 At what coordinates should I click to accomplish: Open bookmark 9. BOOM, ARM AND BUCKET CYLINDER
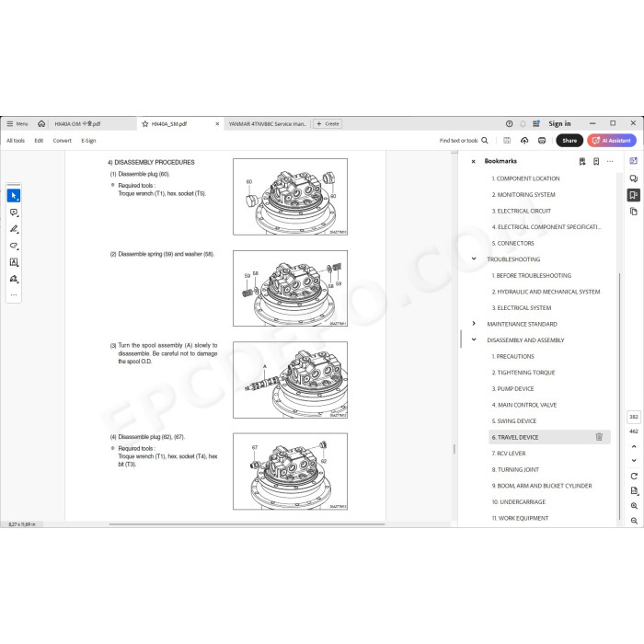tap(542, 486)
